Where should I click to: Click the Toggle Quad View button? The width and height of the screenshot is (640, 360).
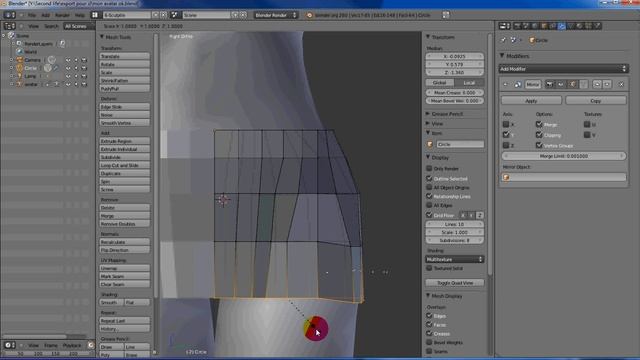tap(455, 283)
